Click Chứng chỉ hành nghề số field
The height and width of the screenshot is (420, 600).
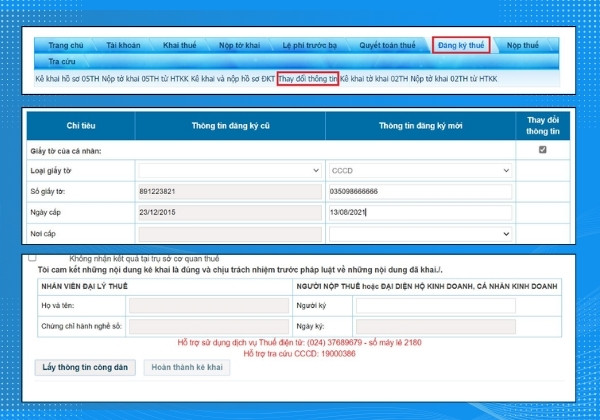click(209, 327)
